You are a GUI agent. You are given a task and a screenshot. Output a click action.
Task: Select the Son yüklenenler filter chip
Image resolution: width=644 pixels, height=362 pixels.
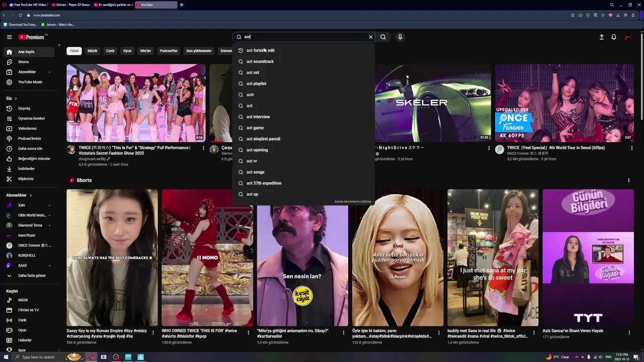(x=199, y=51)
